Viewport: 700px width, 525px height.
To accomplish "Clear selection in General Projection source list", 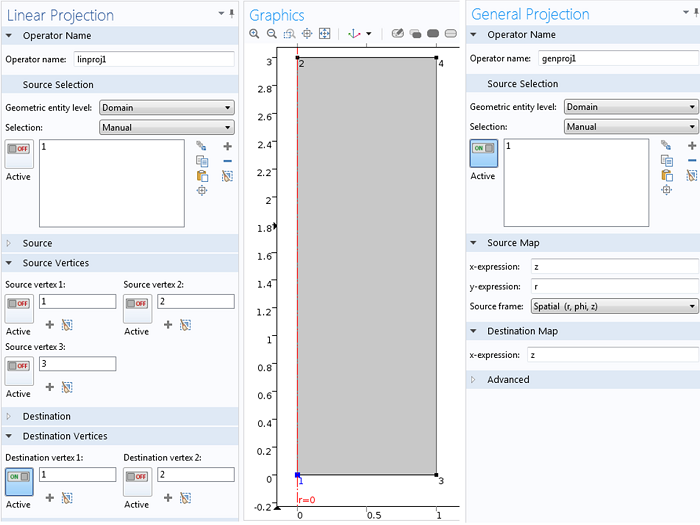I will pos(692,175).
